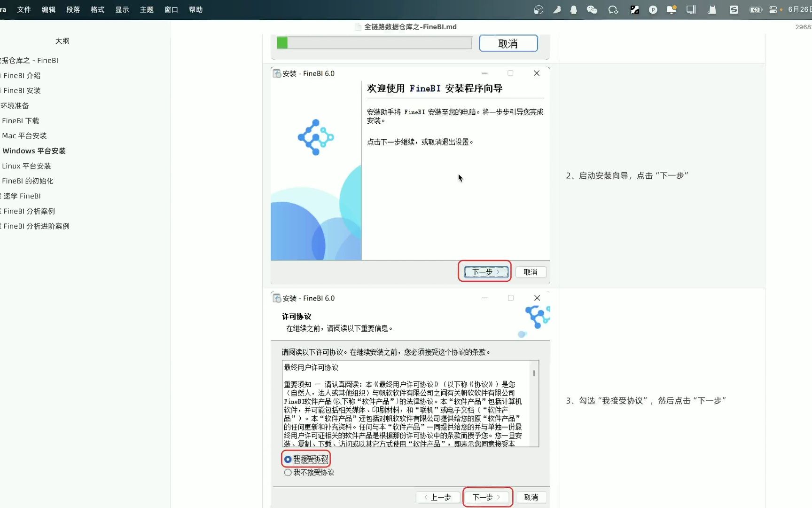The image size is (812, 508).
Task: Click 取消 in the welcome wizard
Action: (x=531, y=272)
